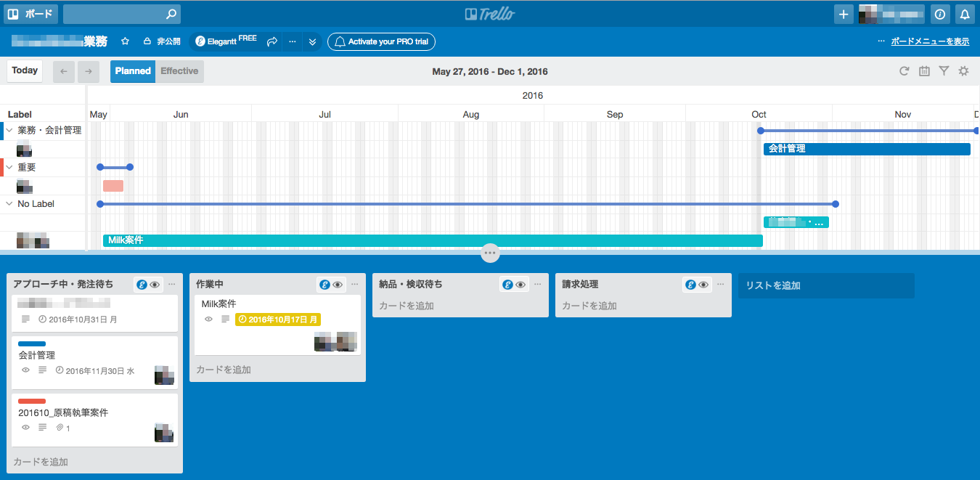Open the ボード boards menu
This screenshot has height=480, width=980.
click(x=30, y=14)
